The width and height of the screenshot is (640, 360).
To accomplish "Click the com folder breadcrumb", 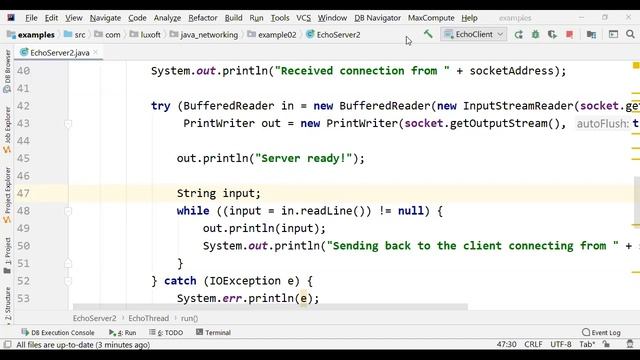I will (107, 35).
